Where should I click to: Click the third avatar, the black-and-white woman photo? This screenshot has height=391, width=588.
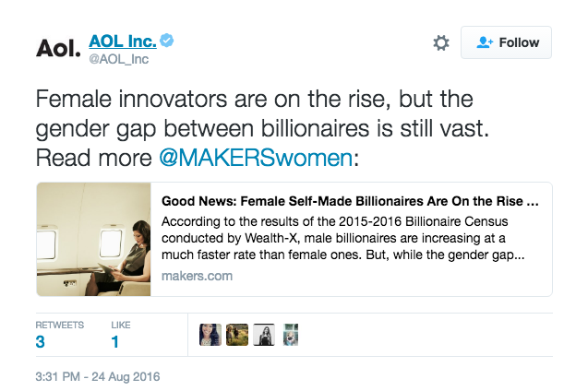click(264, 335)
